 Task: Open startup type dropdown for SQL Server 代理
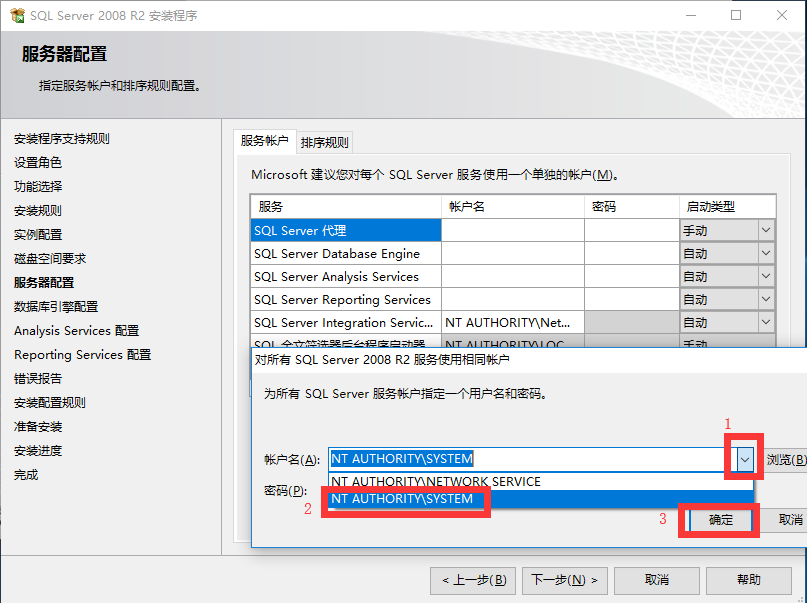coord(766,230)
